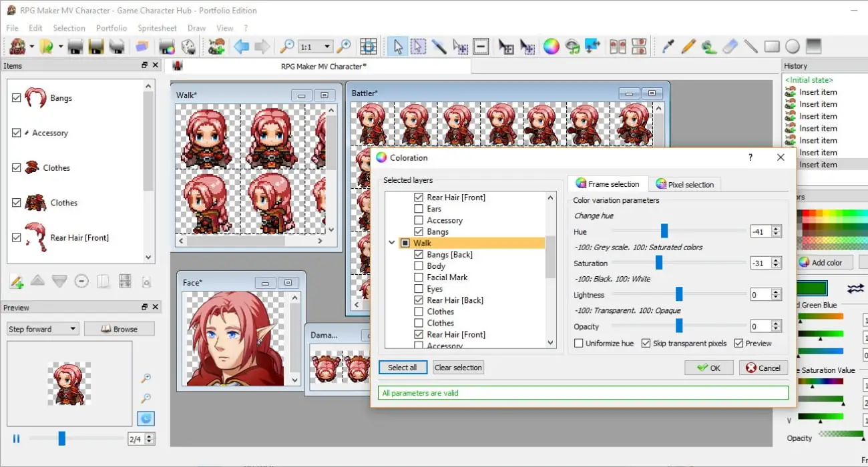Toggle the Bangs item checkbox in Items
The height and width of the screenshot is (467, 868).
tap(17, 97)
